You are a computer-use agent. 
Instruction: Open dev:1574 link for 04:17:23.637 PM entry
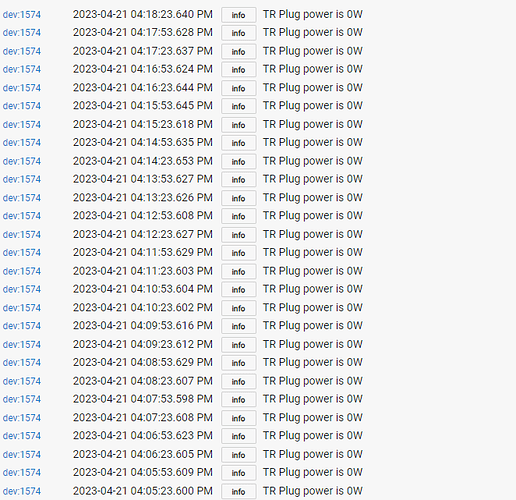22,51
